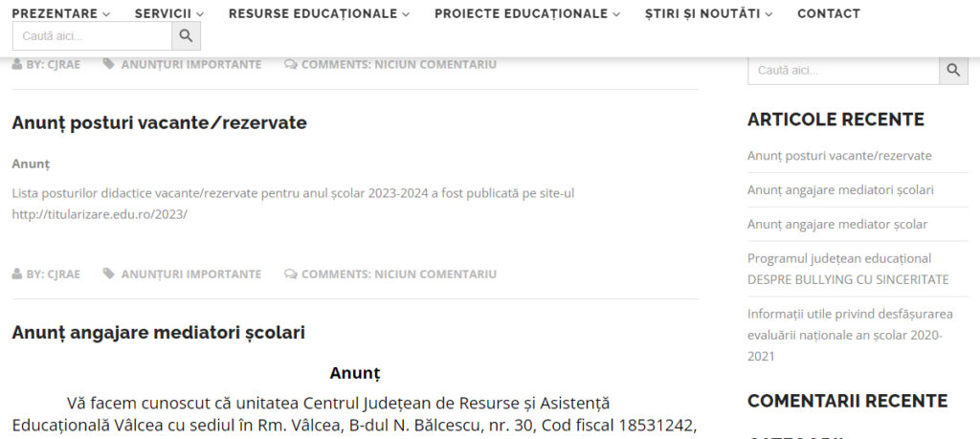Click the author icon below the vacant posts article
Screen dimensions: 980x439
pyautogui.click(x=17, y=274)
